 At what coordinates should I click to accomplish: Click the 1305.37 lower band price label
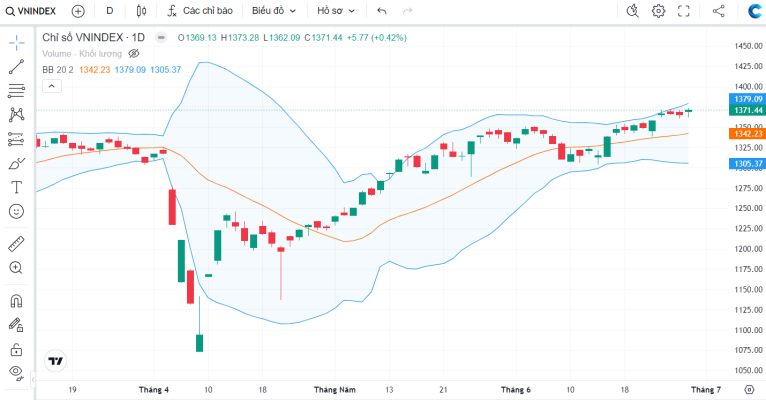747,164
